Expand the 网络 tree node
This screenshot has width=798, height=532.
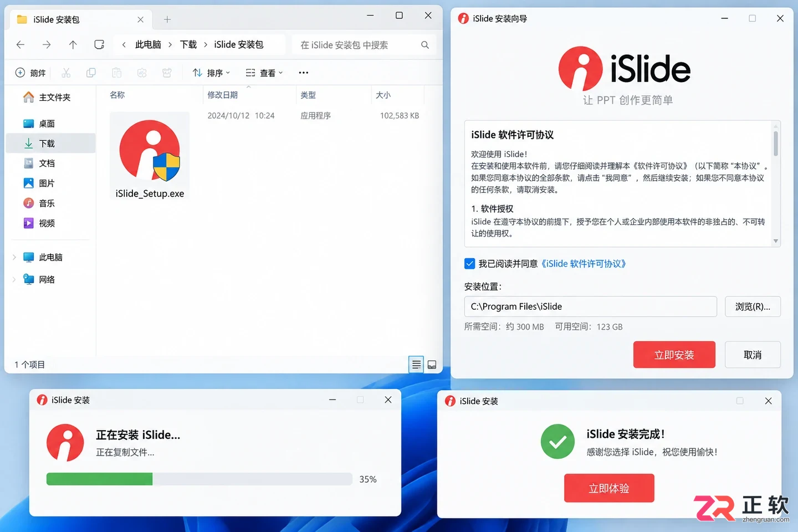click(14, 279)
